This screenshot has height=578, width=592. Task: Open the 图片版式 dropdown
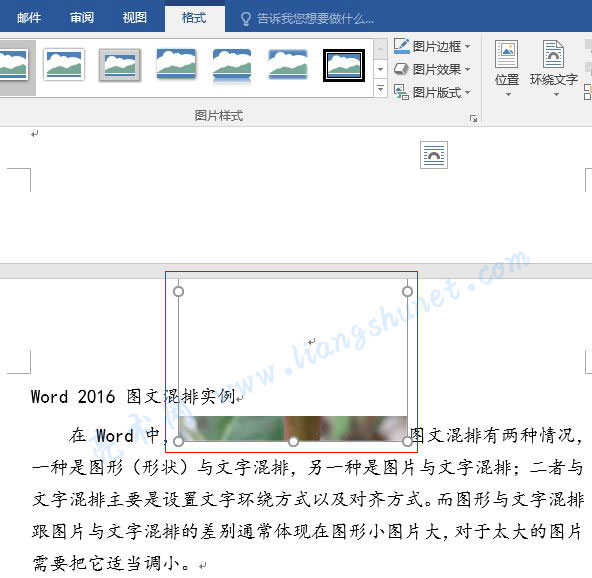432,92
